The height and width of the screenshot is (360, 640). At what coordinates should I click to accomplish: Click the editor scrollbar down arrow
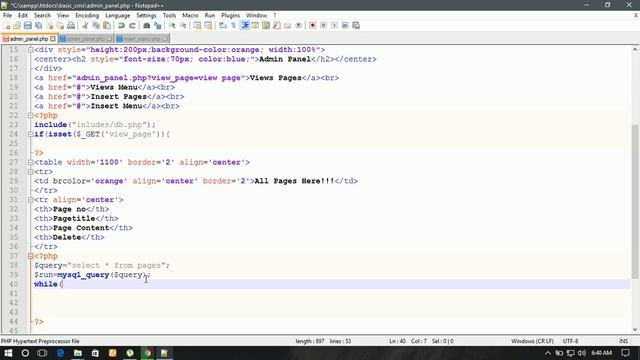(635, 330)
